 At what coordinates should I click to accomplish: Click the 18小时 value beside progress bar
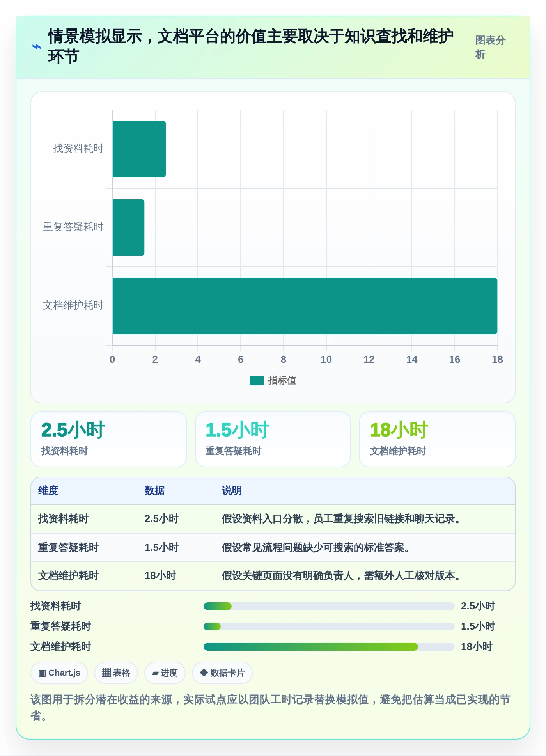tap(477, 647)
